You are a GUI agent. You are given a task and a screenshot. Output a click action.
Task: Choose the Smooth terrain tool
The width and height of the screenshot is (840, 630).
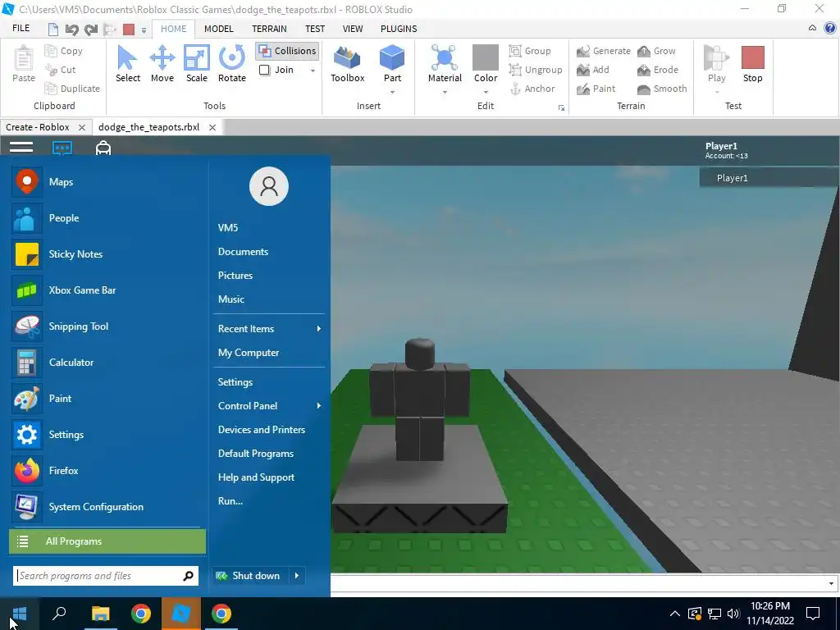coord(662,89)
